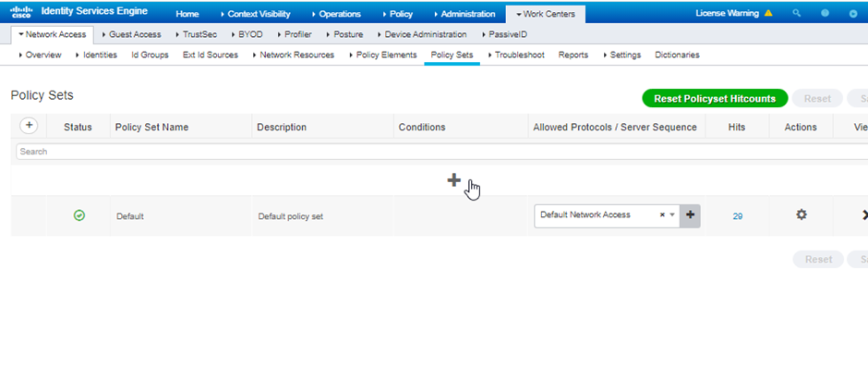The width and height of the screenshot is (868, 380).
Task: Click the Cisco logo
Action: pyautogui.click(x=21, y=12)
